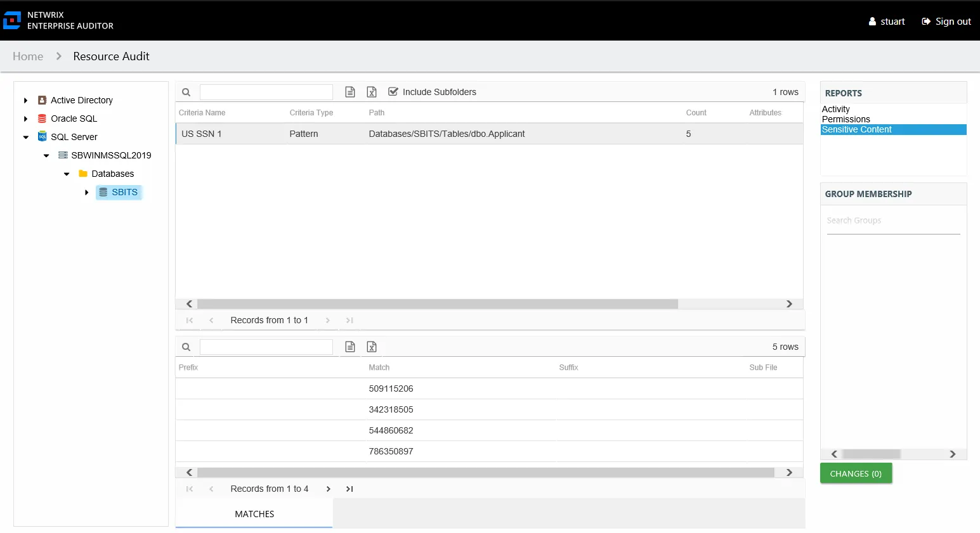980x533 pixels.
Task: Go to next page in upper grid pager
Action: 328,321
